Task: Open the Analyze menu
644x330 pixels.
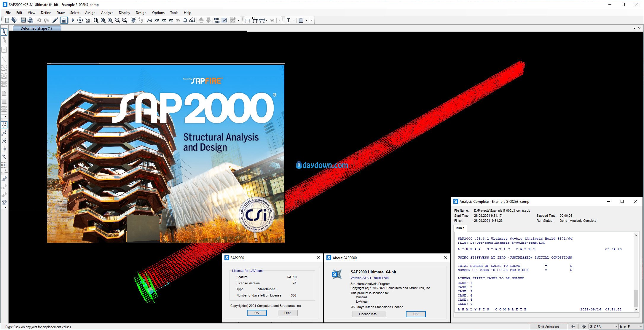Action: [107, 13]
